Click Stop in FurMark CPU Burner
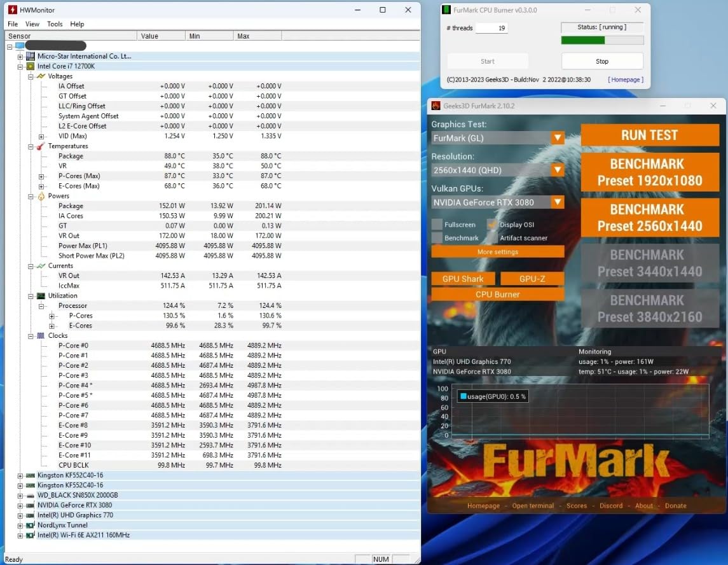Image resolution: width=728 pixels, height=565 pixels. [x=602, y=61]
